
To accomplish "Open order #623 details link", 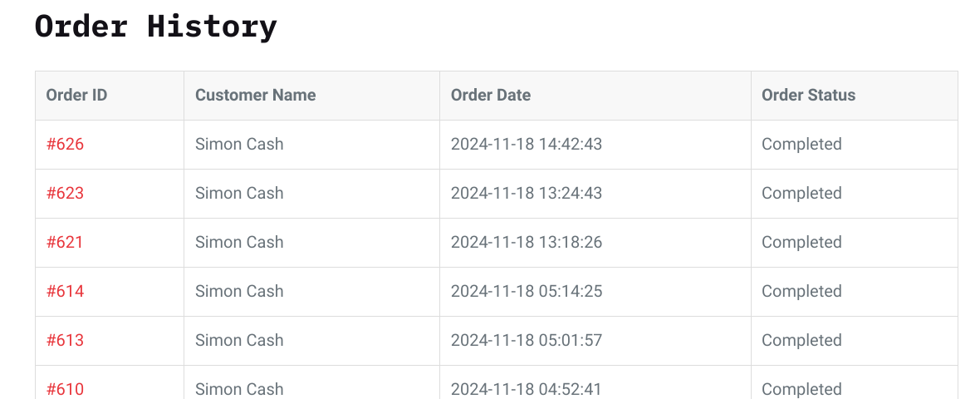I will tap(65, 193).
